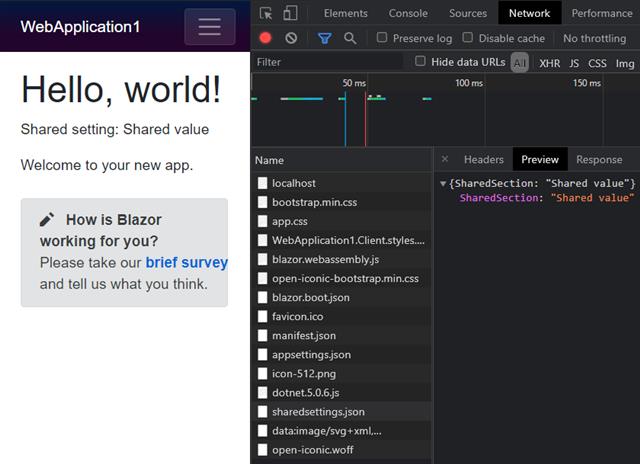Image resolution: width=640 pixels, height=464 pixels.
Task: Filter requests by XHR
Action: point(550,63)
